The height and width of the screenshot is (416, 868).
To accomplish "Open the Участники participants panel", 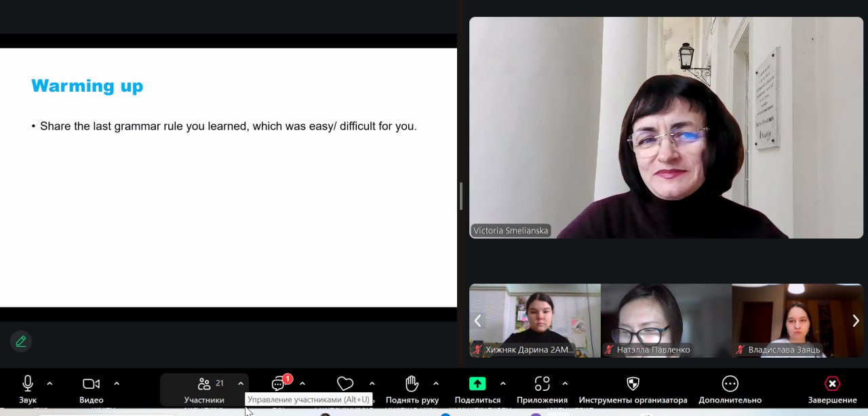I will [x=204, y=384].
